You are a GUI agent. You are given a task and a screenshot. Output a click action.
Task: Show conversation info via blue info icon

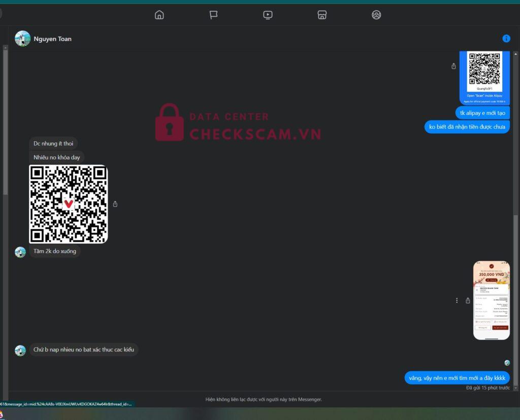coord(506,39)
